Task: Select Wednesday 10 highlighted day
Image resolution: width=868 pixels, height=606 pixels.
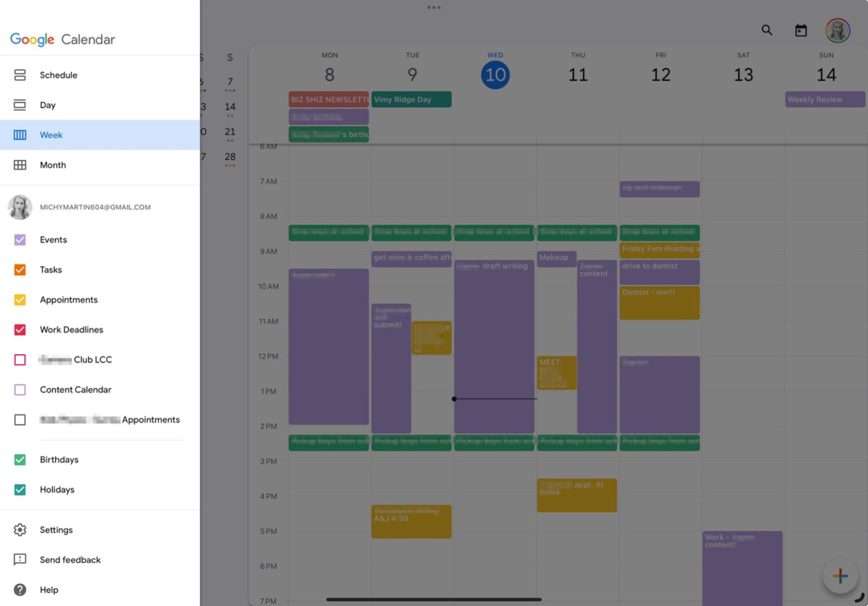Action: coord(495,75)
